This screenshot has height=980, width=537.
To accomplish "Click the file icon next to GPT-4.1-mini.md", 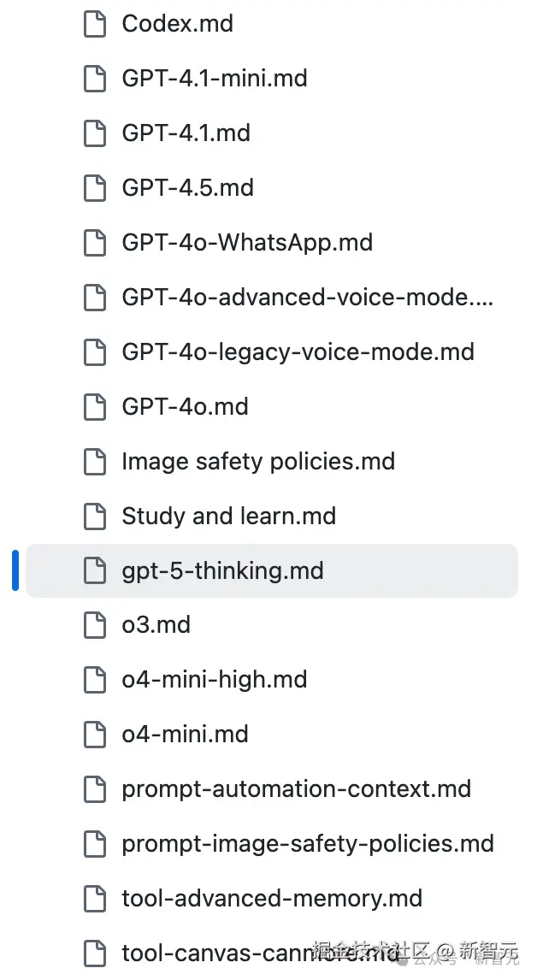I will click(94, 79).
